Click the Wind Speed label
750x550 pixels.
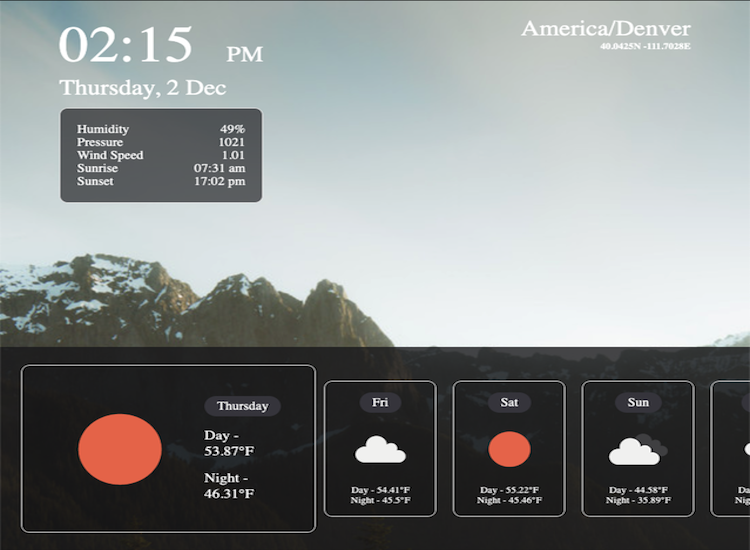click(110, 155)
